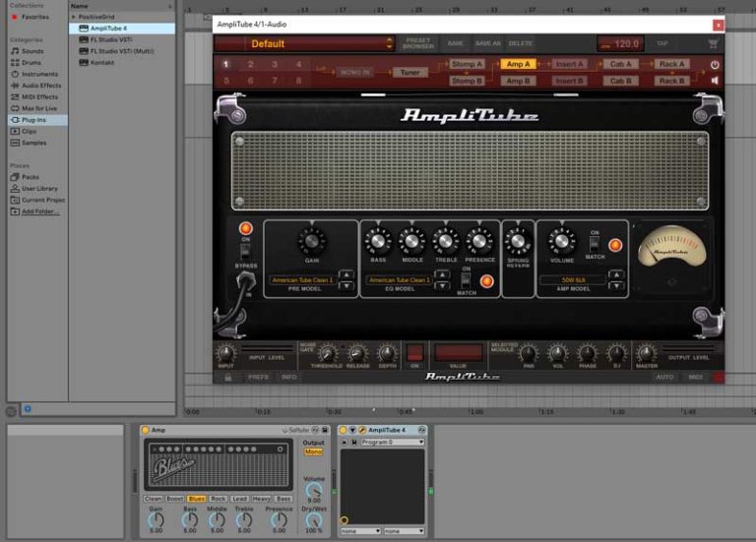756x542 pixels.
Task: Select Amp A in signal chain
Action: pyautogui.click(x=519, y=64)
